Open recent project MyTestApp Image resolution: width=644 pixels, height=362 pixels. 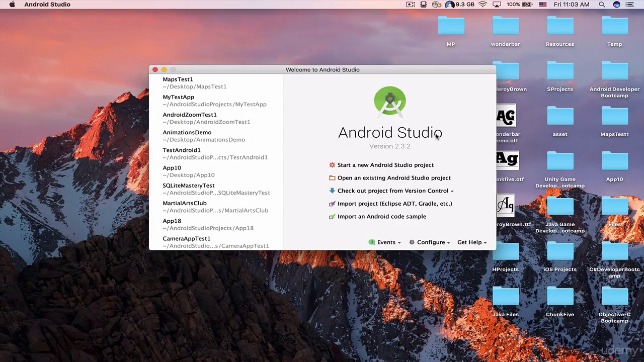pos(216,101)
